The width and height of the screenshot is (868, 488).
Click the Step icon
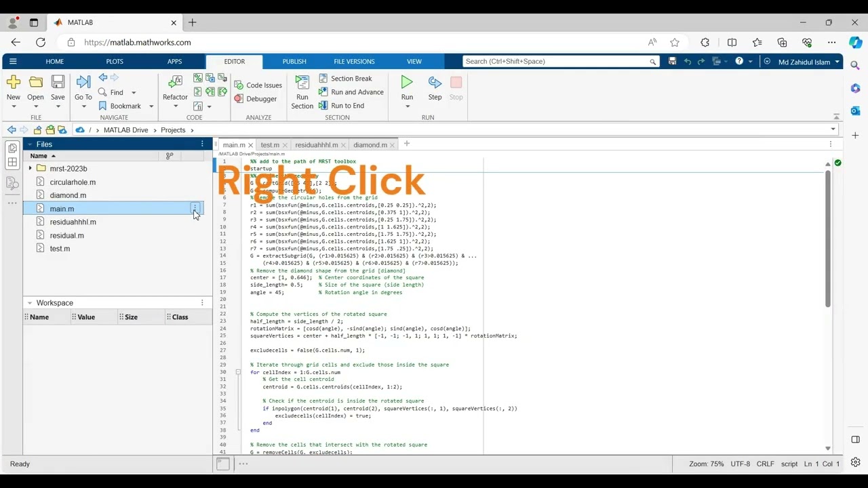click(435, 83)
